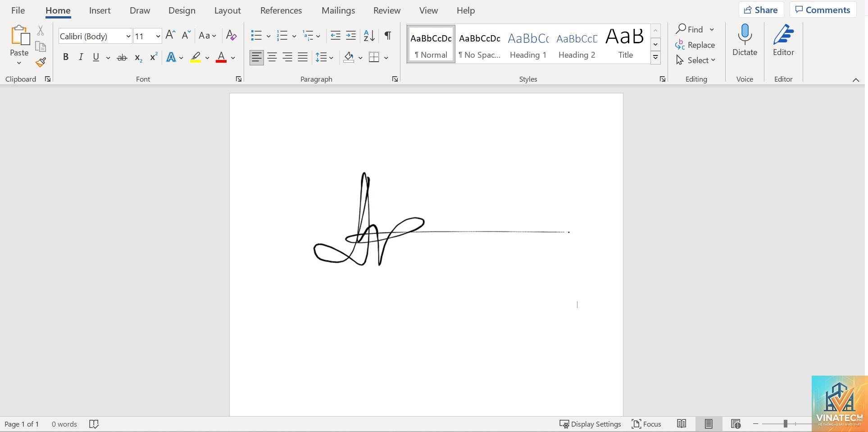
Task: Apply shading paint bucket
Action: pos(349,57)
